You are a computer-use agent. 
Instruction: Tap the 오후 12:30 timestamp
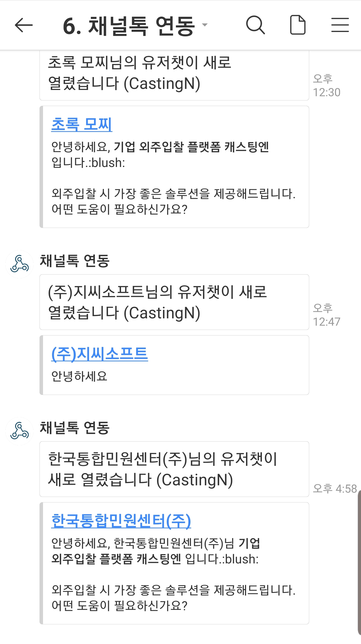click(326, 86)
